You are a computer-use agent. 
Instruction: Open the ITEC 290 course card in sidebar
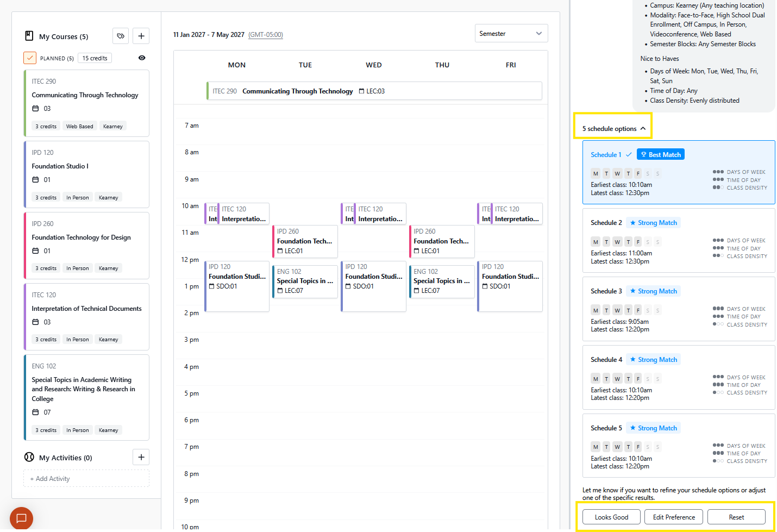tap(86, 103)
